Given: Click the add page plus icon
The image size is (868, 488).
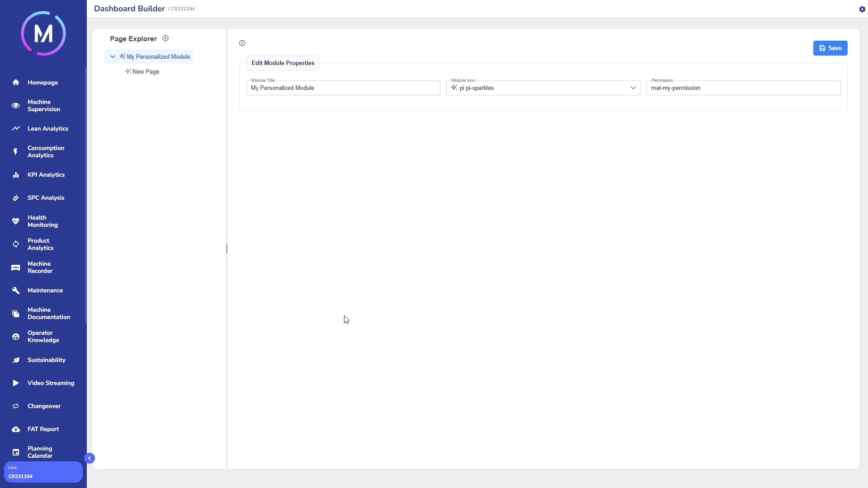Looking at the screenshot, I should (165, 38).
